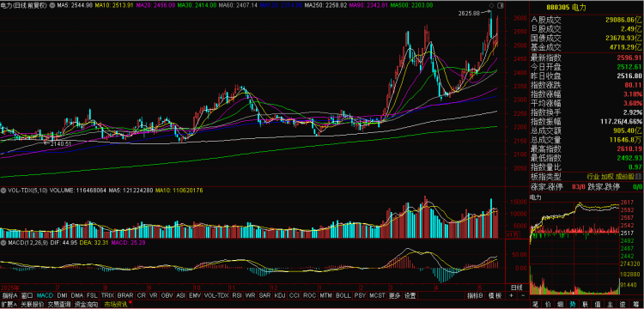The height and width of the screenshot is (309, 644).
Task: Open the 交易查询 tab
Action: pos(59,305)
